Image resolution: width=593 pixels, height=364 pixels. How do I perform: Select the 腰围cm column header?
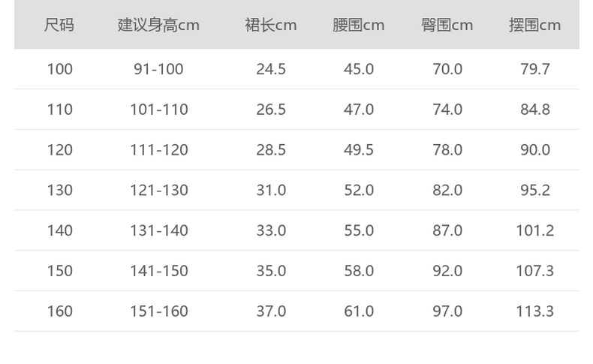coord(359,25)
